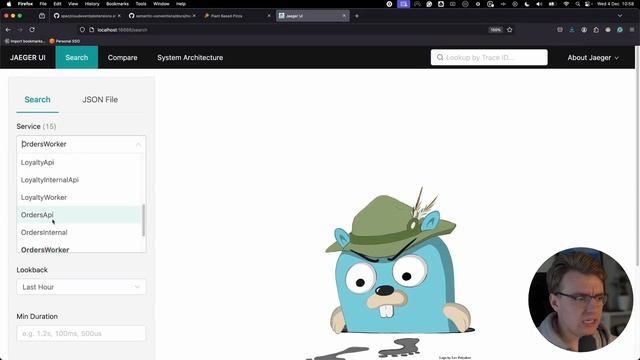Screen dimensions: 640x360
Task: Open the Search page in navbar
Action: pos(77,58)
